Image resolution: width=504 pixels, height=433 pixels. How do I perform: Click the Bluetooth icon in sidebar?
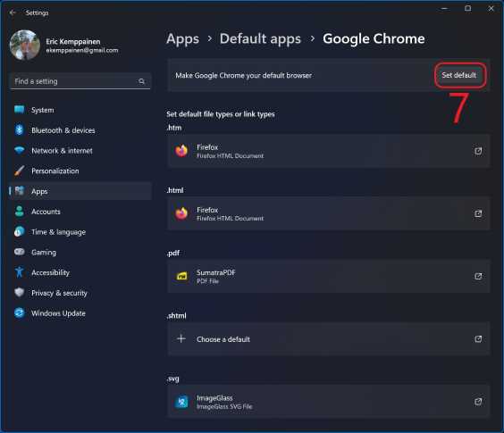pos(20,129)
